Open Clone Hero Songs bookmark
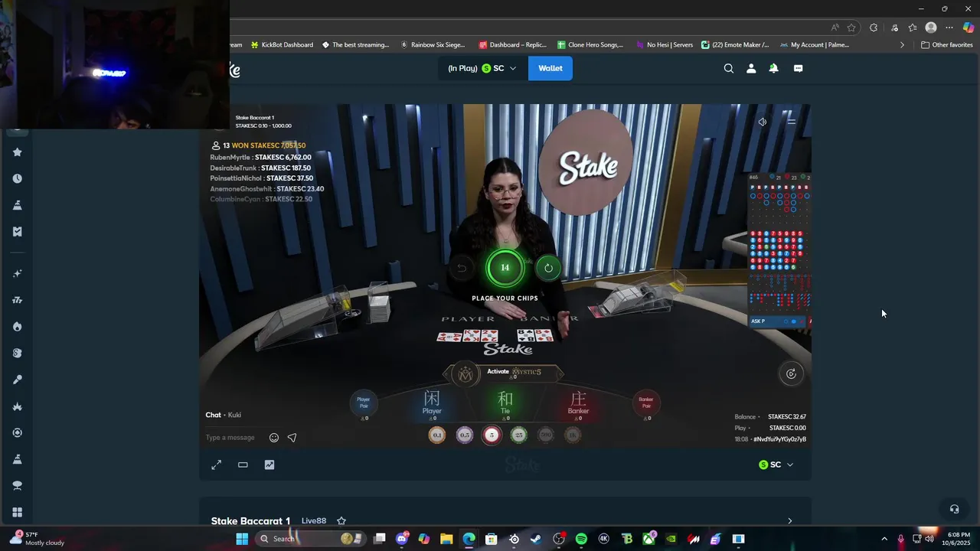 tap(590, 45)
